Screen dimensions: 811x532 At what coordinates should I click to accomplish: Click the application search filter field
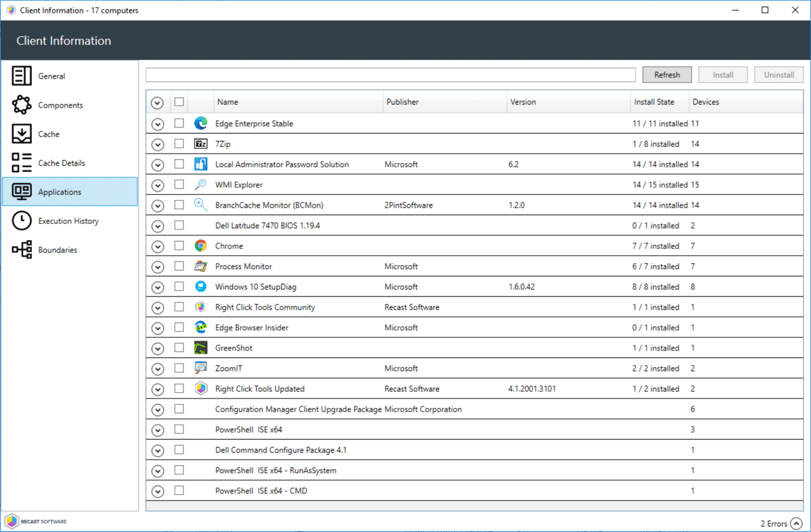tap(390, 75)
